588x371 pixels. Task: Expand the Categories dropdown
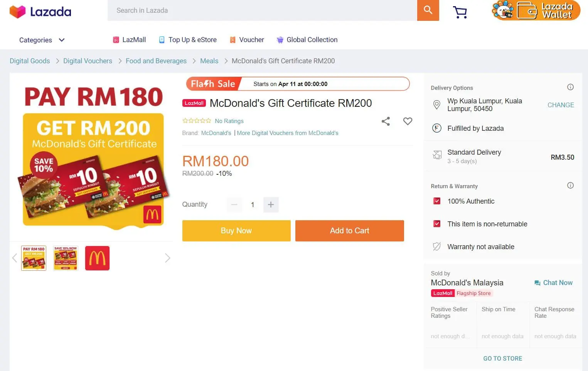click(x=42, y=40)
